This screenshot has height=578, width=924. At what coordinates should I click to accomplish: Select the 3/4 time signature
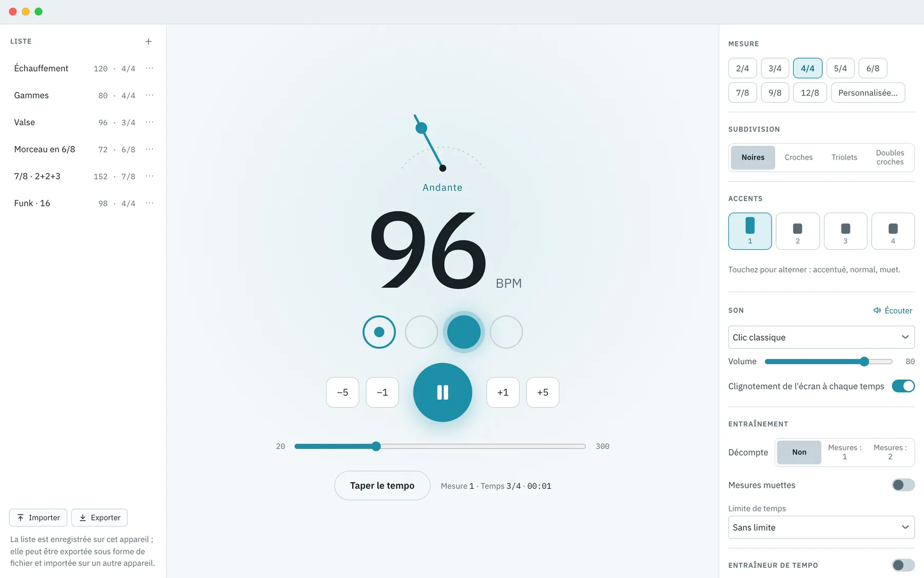[x=775, y=68]
